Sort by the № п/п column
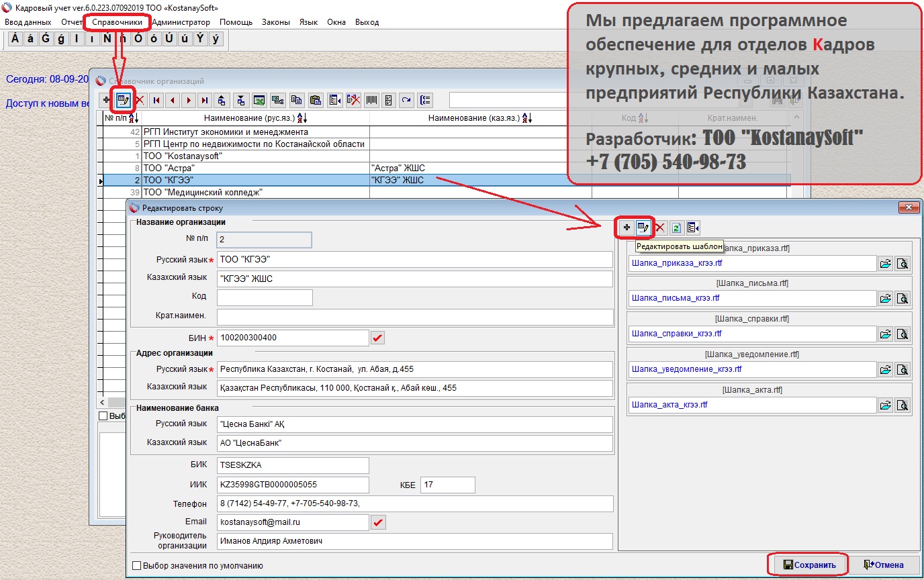This screenshot has width=924, height=580. [121, 118]
